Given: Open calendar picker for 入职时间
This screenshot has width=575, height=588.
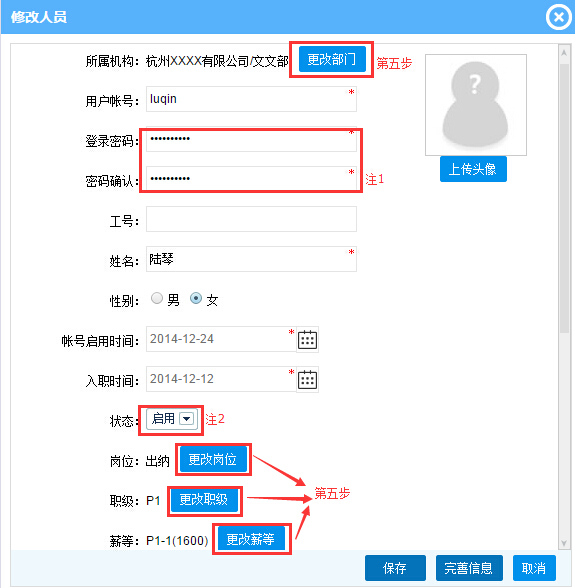Looking at the screenshot, I should (307, 380).
